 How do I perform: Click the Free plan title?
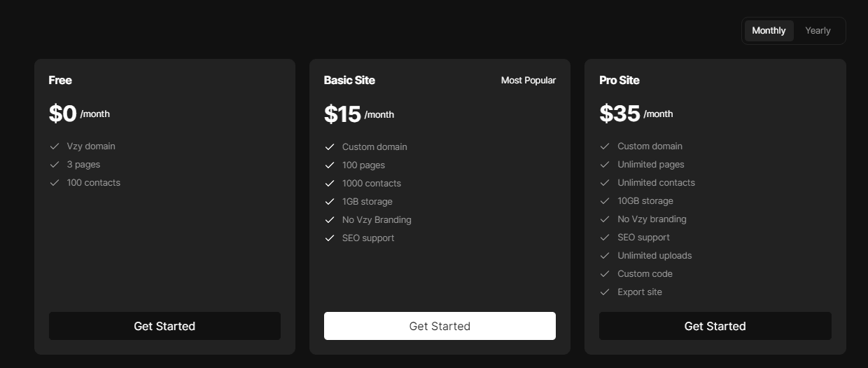(60, 81)
